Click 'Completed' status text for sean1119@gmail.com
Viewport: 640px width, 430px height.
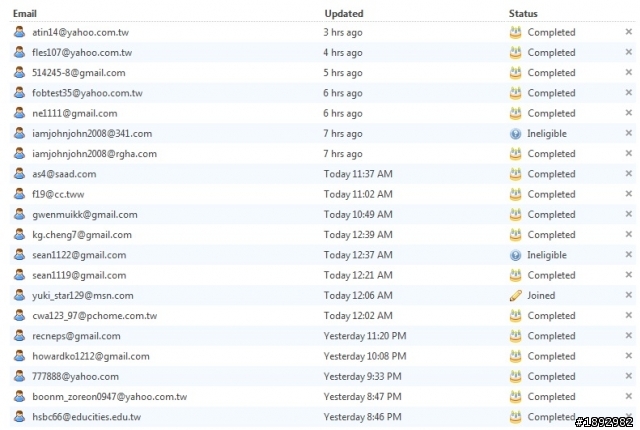click(x=551, y=275)
